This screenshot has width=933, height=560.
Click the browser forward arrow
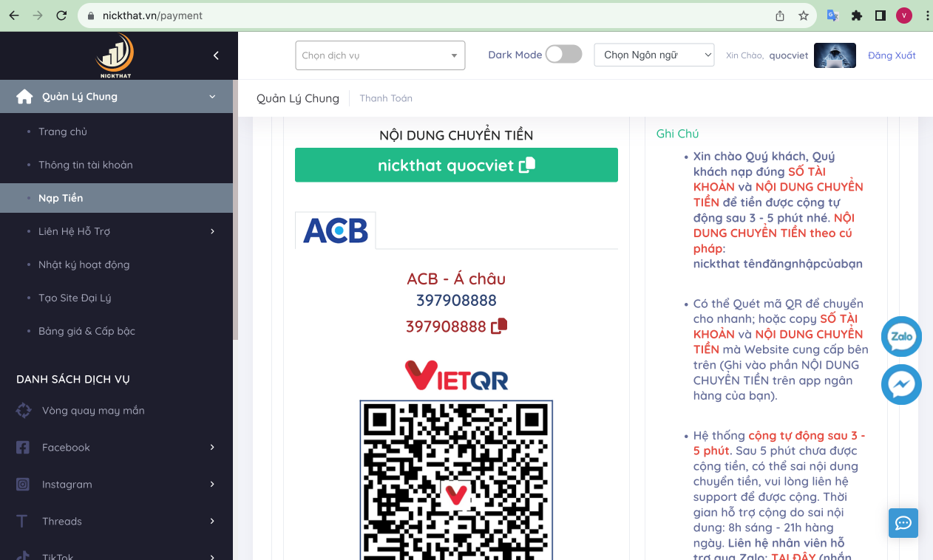click(38, 16)
